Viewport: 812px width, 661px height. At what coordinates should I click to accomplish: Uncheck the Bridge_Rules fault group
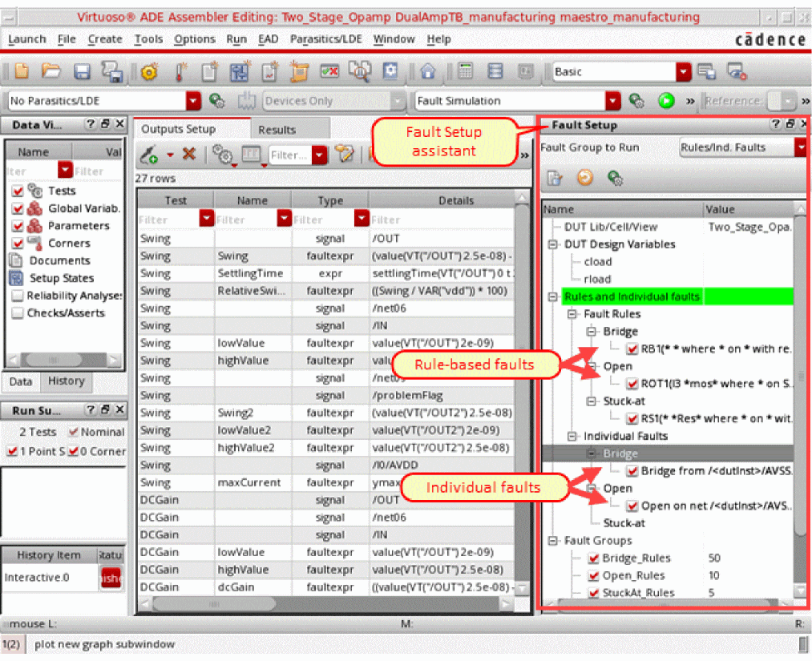(594, 558)
